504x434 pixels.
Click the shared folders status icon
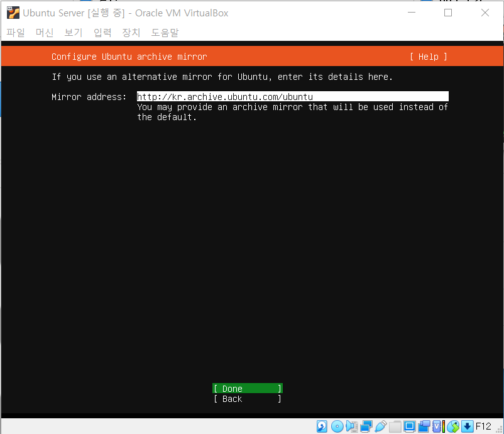tap(395, 426)
